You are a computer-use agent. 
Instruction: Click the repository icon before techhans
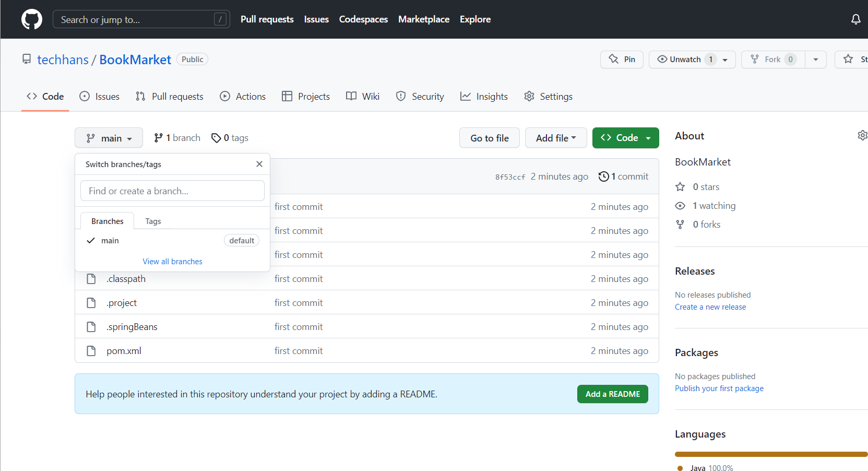pyautogui.click(x=27, y=59)
